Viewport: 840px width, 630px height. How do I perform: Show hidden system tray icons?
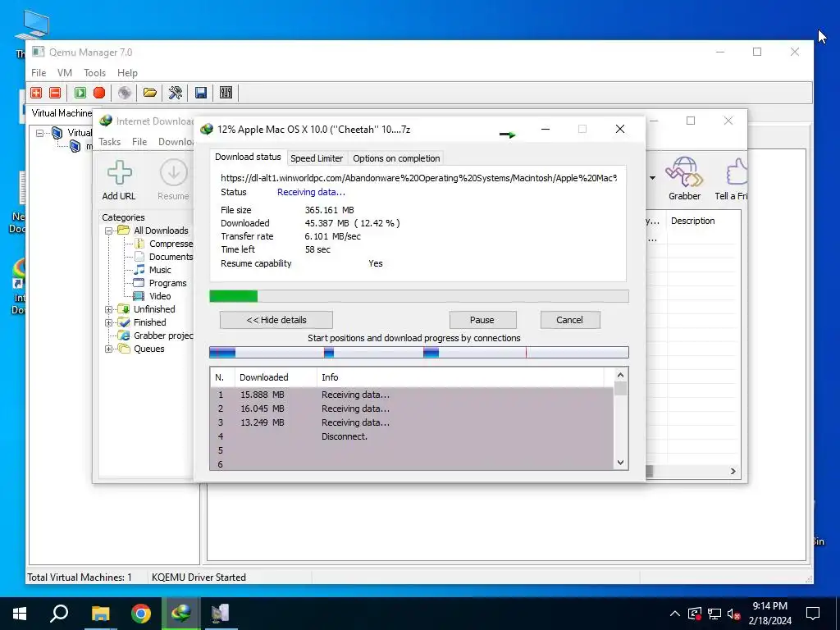coord(675,614)
